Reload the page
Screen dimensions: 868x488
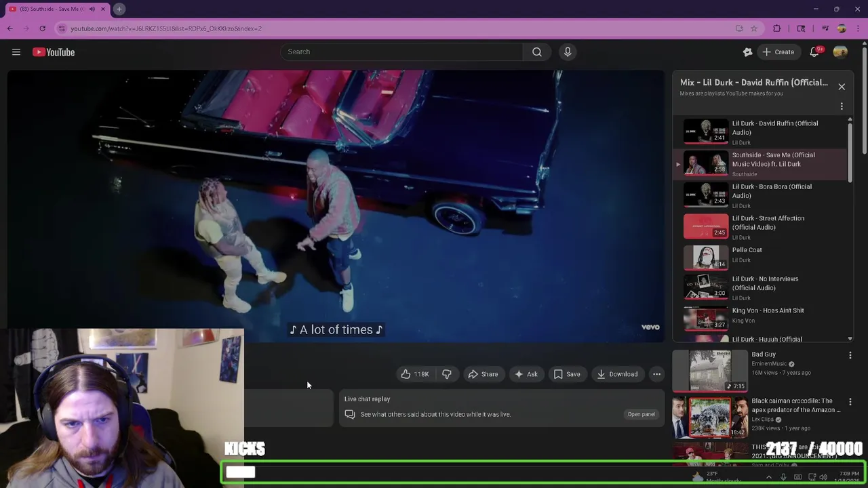coord(42,28)
